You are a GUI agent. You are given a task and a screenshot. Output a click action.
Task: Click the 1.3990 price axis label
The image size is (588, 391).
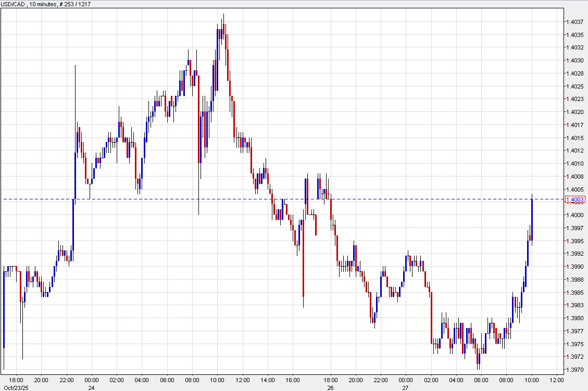575,267
